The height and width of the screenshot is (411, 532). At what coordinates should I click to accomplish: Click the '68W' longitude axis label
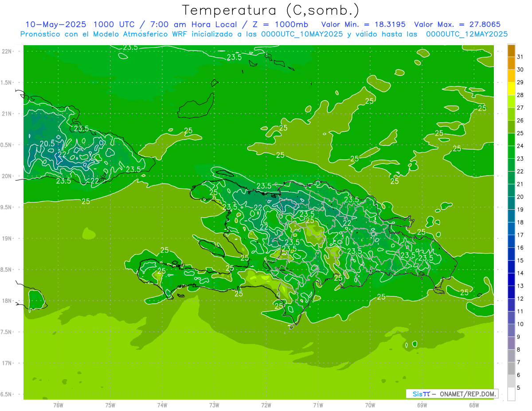[x=474, y=405]
